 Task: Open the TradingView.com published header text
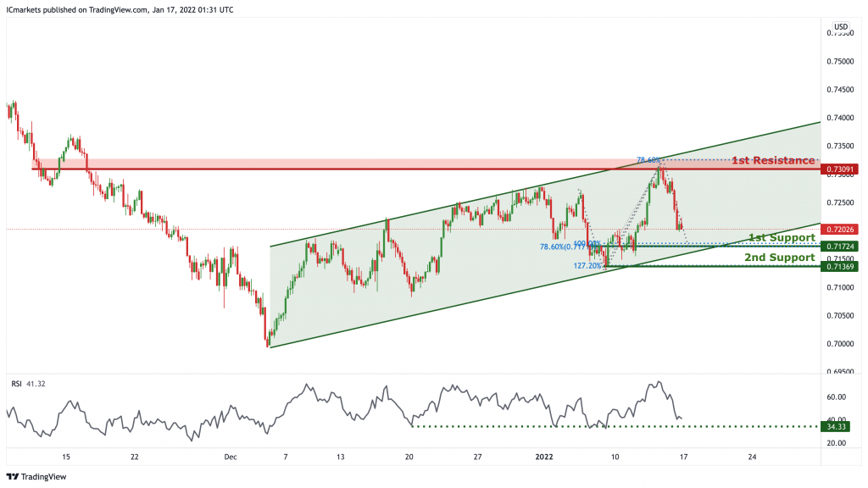120,10
